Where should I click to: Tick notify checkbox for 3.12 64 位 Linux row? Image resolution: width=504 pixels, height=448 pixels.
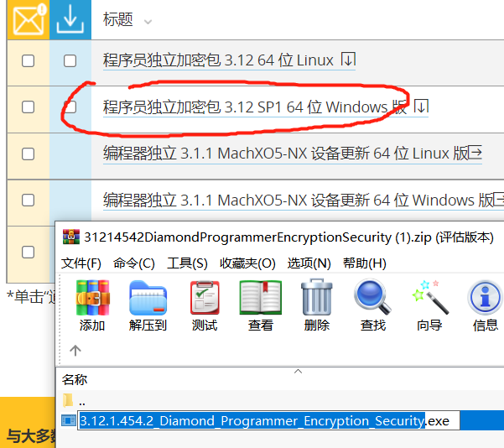pyautogui.click(x=28, y=60)
